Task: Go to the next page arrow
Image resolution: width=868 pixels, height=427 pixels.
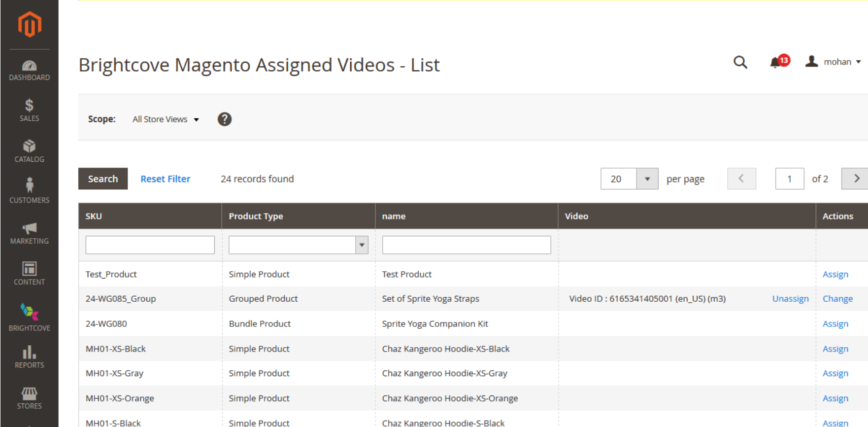Action: coord(856,178)
